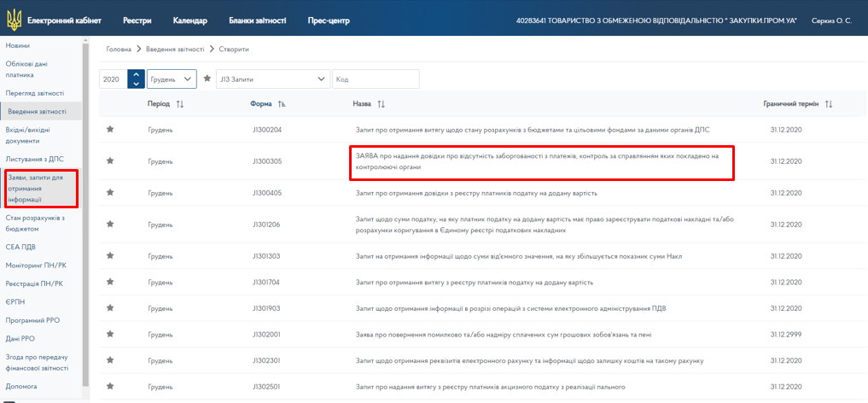Image resolution: width=868 pixels, height=403 pixels.
Task: Sort by Граничний термін column icon
Action: click(x=828, y=104)
